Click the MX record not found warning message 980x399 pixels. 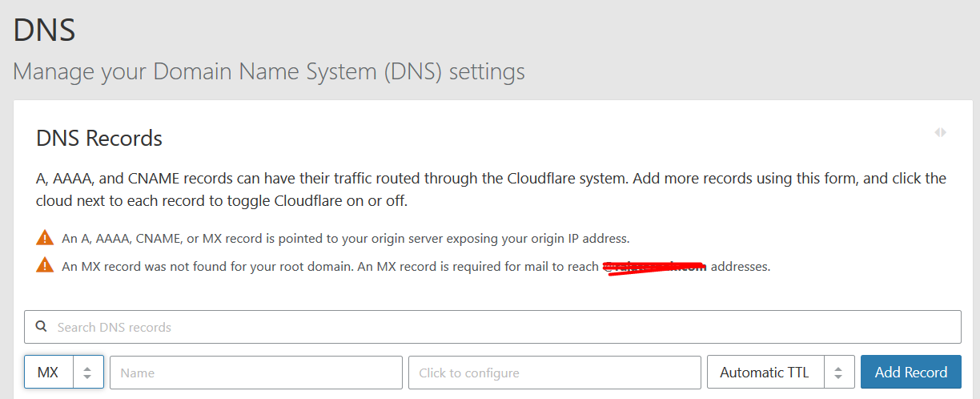pos(330,267)
